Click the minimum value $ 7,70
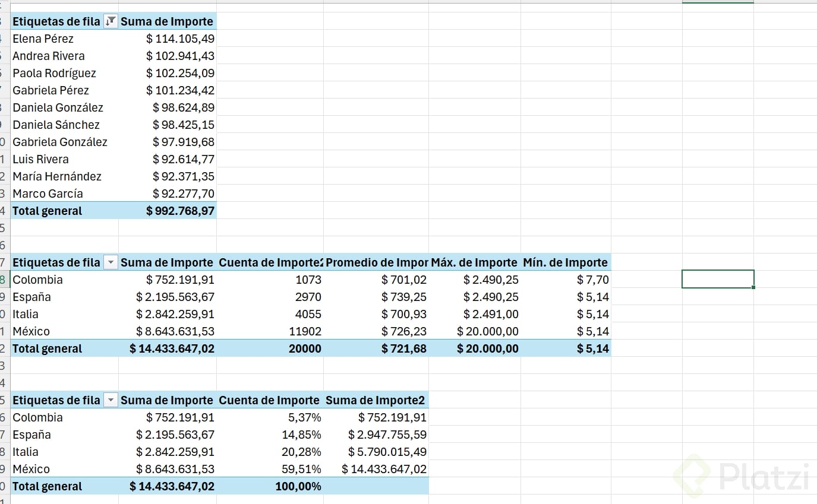The width and height of the screenshot is (817, 504). tap(592, 280)
